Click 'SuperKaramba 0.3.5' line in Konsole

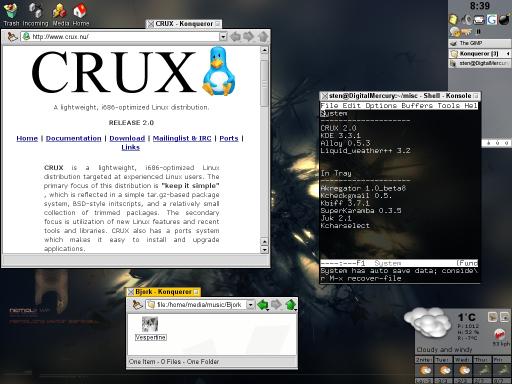tap(361, 211)
